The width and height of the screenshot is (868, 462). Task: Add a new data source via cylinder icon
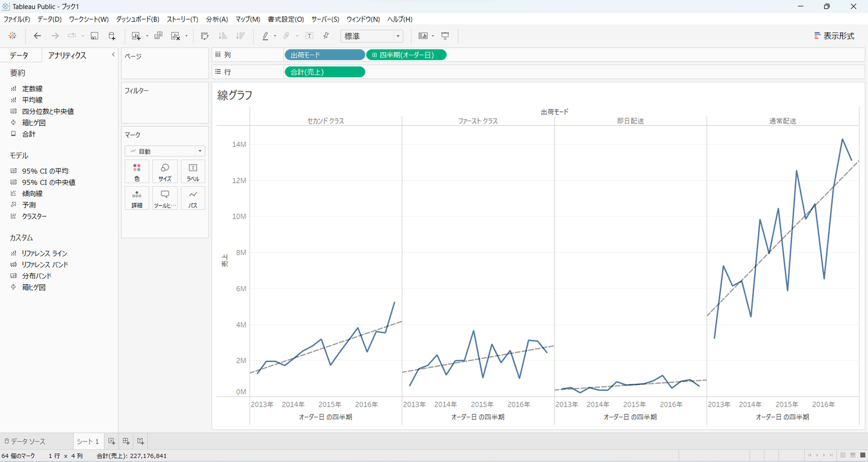click(112, 36)
